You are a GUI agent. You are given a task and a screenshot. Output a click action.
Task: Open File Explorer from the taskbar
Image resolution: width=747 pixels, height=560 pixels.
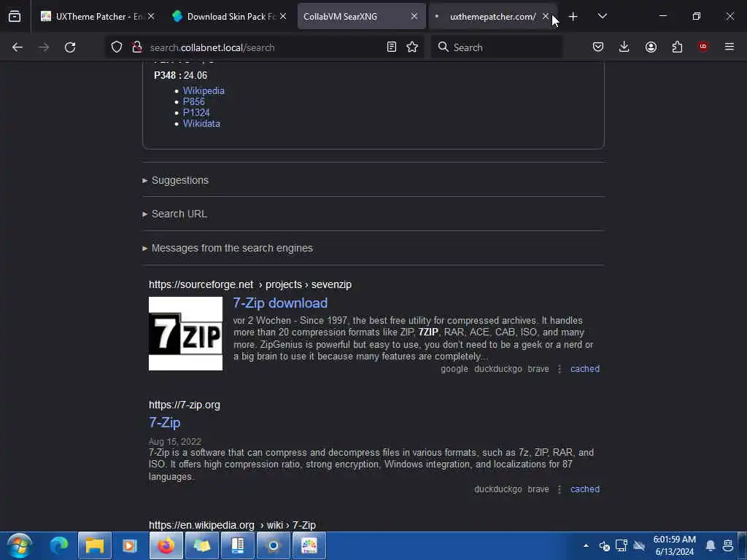click(94, 545)
